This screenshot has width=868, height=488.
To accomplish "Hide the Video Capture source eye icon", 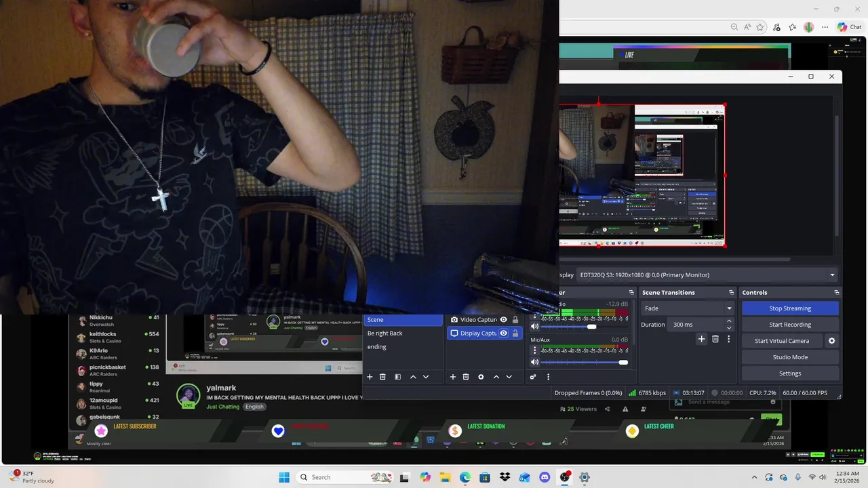I will coord(503,320).
